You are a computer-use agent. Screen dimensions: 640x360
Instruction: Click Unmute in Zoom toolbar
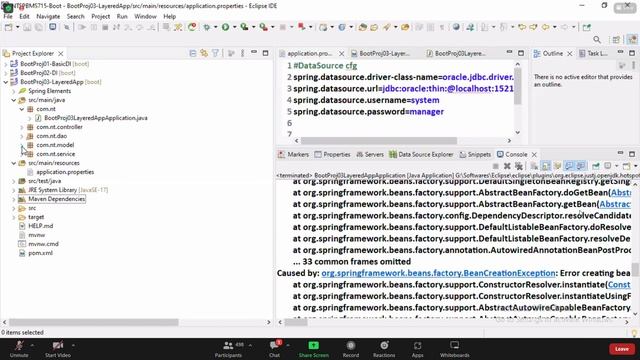coord(19,349)
